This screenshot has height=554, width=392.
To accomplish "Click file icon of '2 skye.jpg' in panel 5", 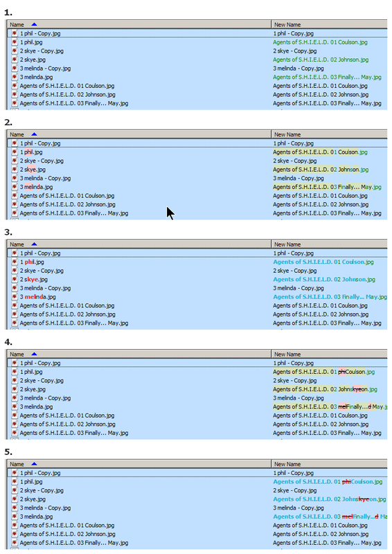I will 14,499.
